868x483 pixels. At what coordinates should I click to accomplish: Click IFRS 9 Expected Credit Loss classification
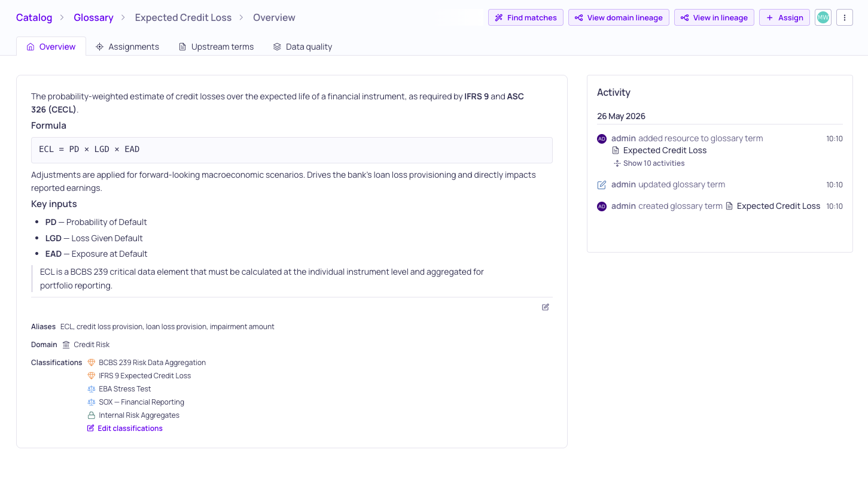click(x=145, y=376)
